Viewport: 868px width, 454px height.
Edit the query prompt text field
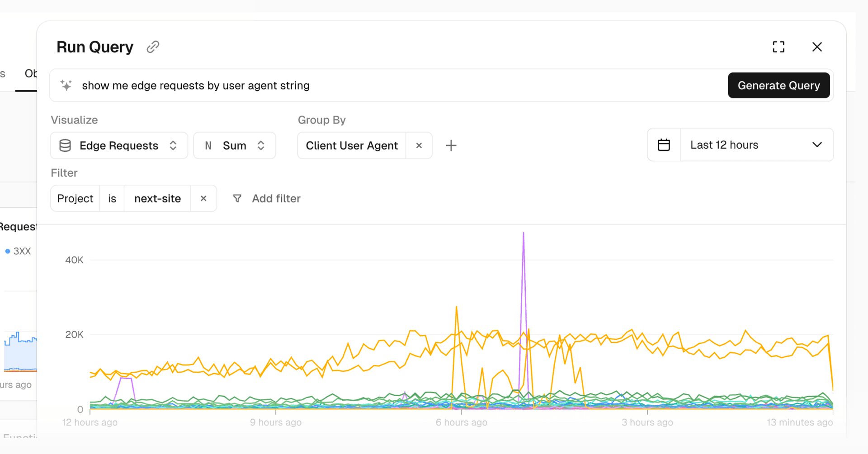click(398, 85)
